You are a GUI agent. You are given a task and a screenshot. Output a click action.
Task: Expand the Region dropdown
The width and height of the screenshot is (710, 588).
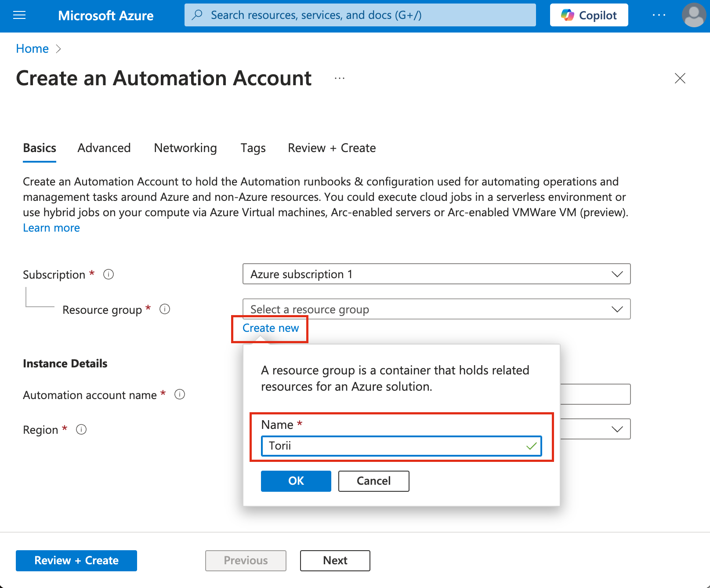595,429
